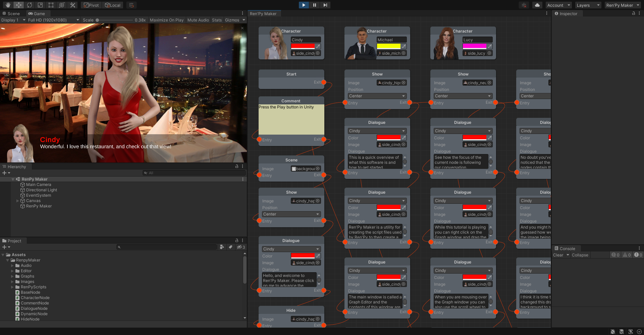Viewport: 644px width, 335px height.
Task: Toggle grid snapping icon in toolbar
Action: [131, 5]
